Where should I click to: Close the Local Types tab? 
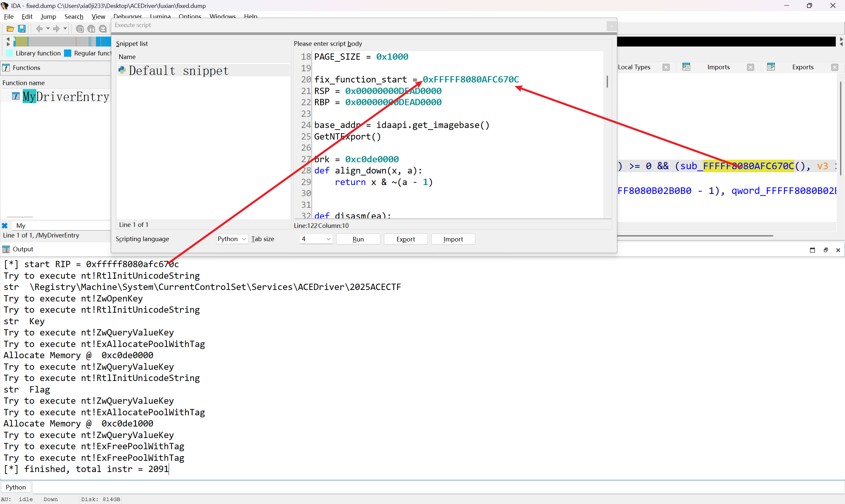[x=666, y=67]
